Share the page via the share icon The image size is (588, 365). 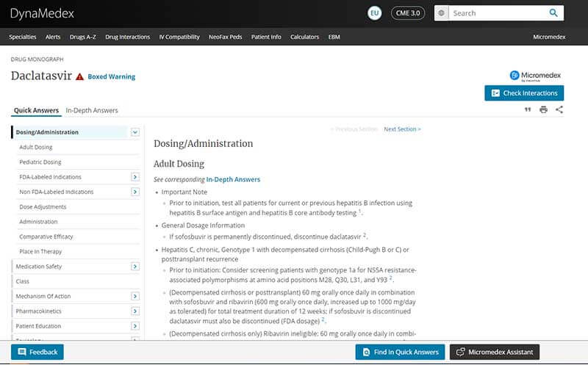pyautogui.click(x=559, y=109)
